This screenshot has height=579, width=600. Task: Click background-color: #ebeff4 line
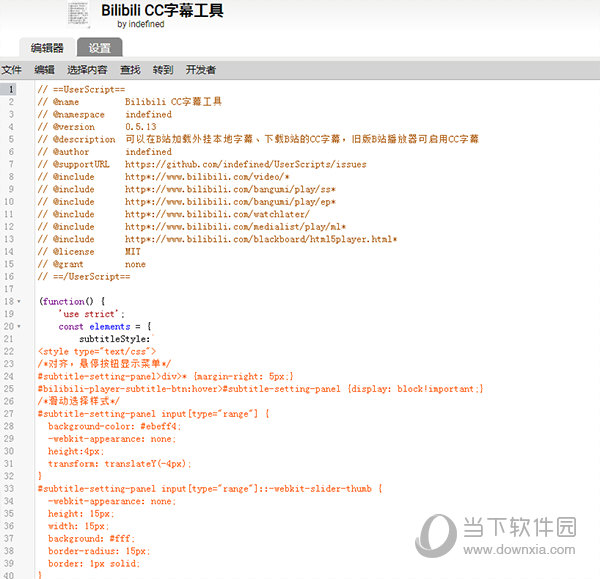pyautogui.click(x=114, y=426)
